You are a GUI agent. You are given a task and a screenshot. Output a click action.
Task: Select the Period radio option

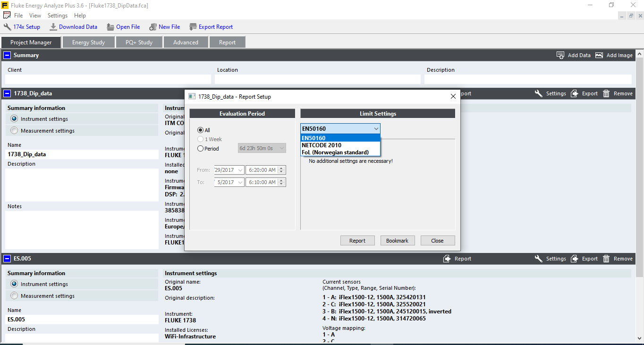(x=200, y=149)
